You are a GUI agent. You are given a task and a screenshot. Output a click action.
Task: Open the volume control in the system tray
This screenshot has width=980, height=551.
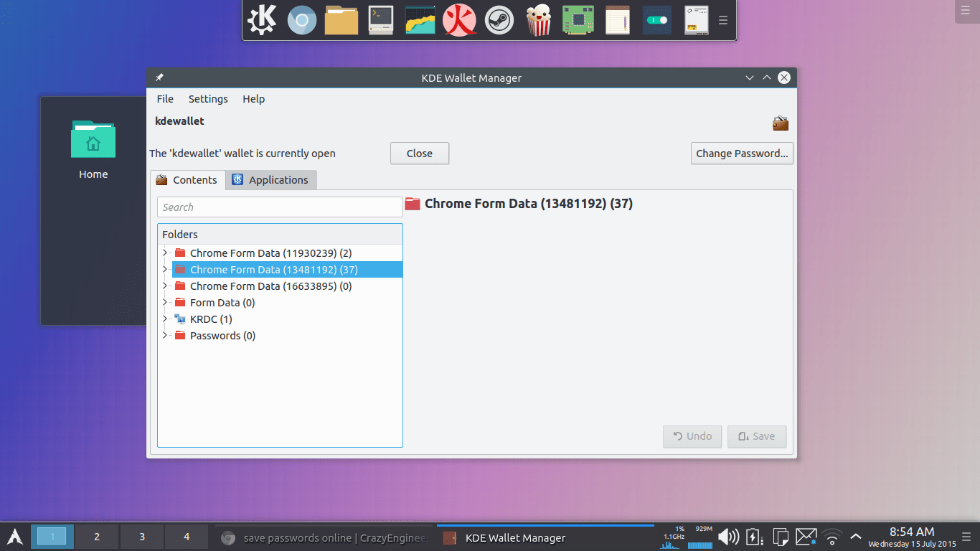pos(728,537)
